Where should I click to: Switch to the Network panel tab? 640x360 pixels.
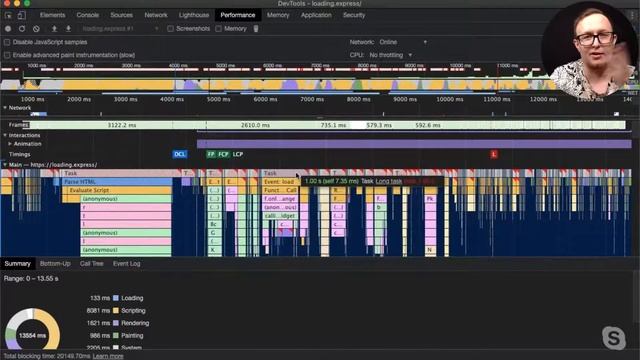coord(156,15)
